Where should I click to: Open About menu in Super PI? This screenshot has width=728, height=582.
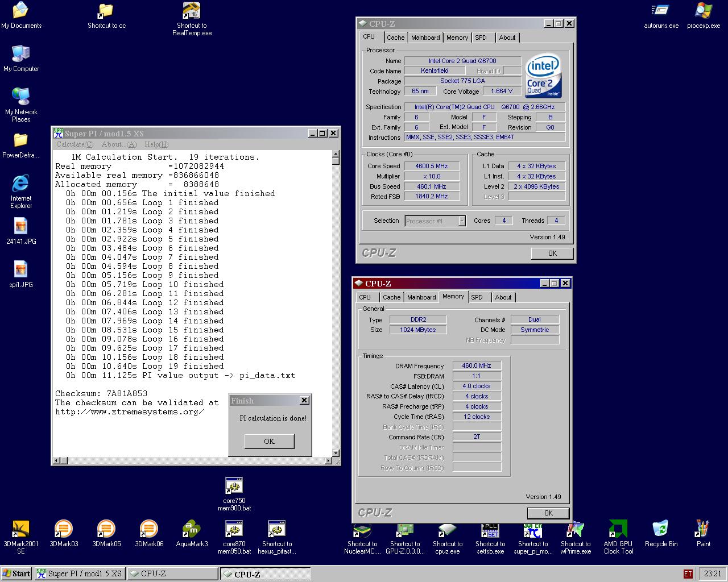coord(119,144)
